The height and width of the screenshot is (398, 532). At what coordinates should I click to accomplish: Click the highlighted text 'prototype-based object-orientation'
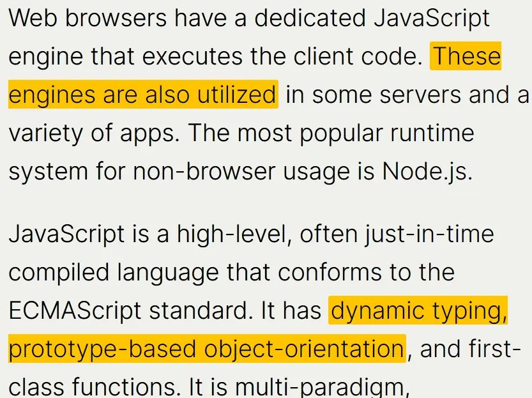[x=204, y=349]
